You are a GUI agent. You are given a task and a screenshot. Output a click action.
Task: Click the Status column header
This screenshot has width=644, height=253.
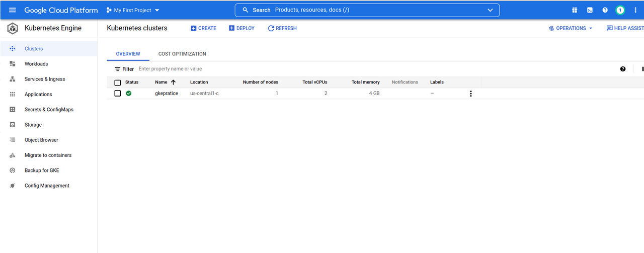coord(132,82)
